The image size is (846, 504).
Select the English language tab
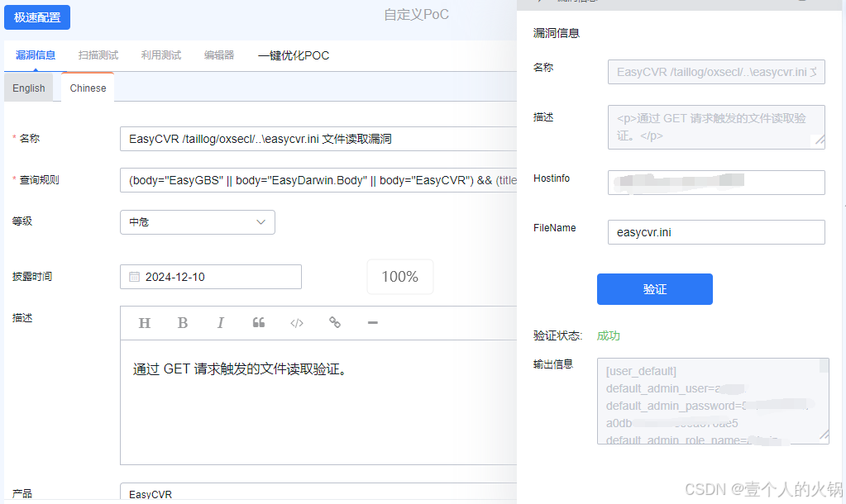(29, 88)
